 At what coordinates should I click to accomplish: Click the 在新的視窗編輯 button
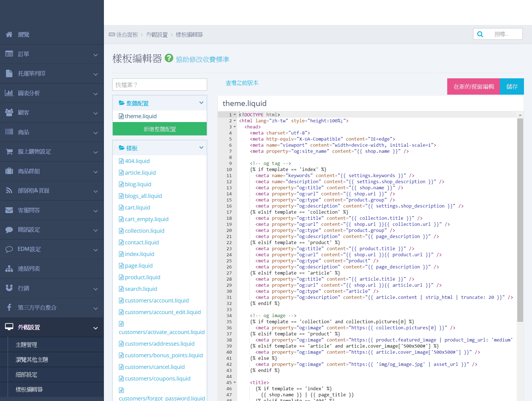[474, 86]
